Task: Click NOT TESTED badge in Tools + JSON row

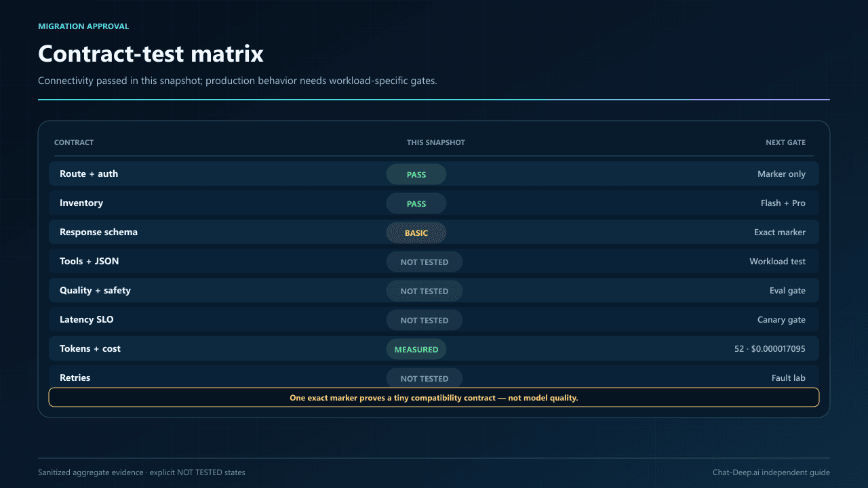Action: point(425,262)
